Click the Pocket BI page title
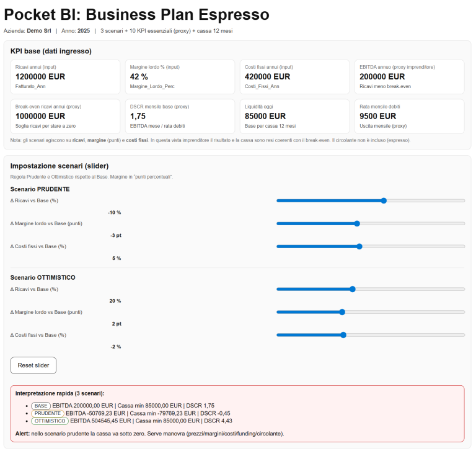The width and height of the screenshot is (476, 451). point(136,14)
